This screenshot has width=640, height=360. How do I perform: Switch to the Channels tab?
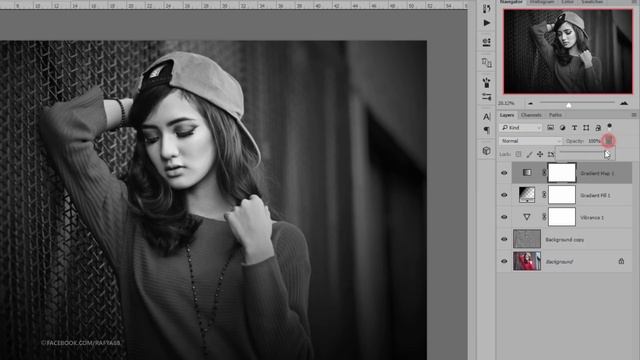click(531, 115)
